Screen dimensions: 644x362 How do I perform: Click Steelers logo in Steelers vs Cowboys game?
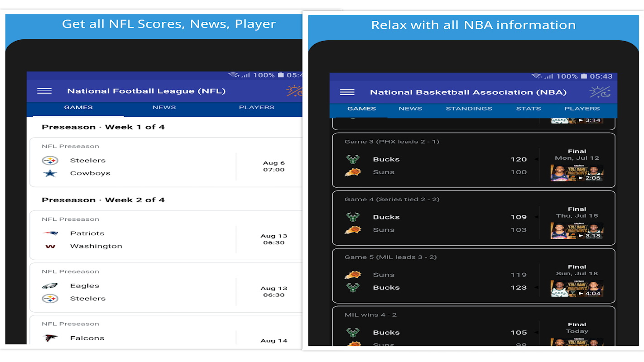pos(50,161)
